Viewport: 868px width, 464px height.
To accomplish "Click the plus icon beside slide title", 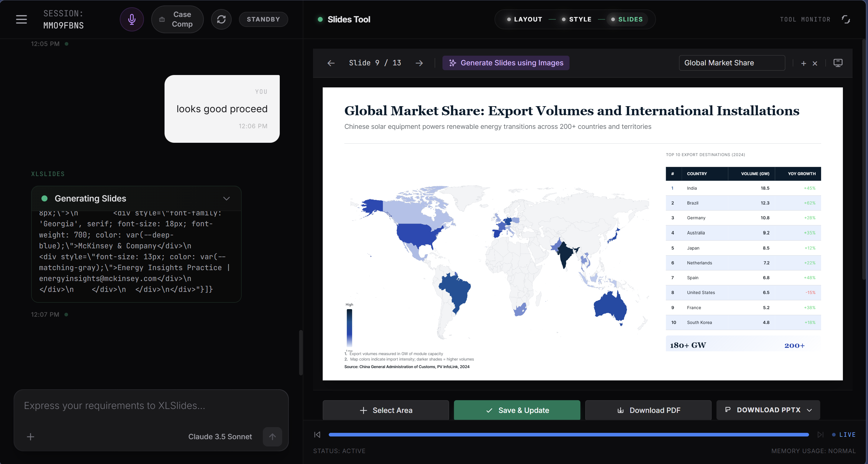I will (804, 63).
